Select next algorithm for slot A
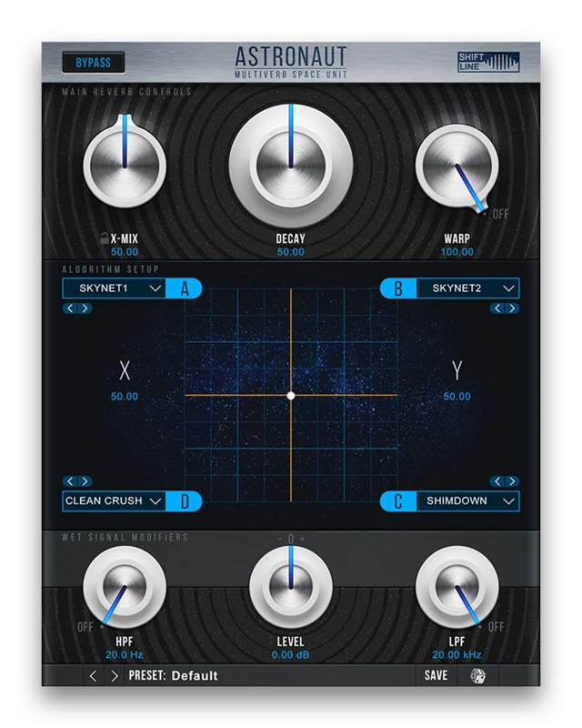The image size is (582, 728). point(85,308)
